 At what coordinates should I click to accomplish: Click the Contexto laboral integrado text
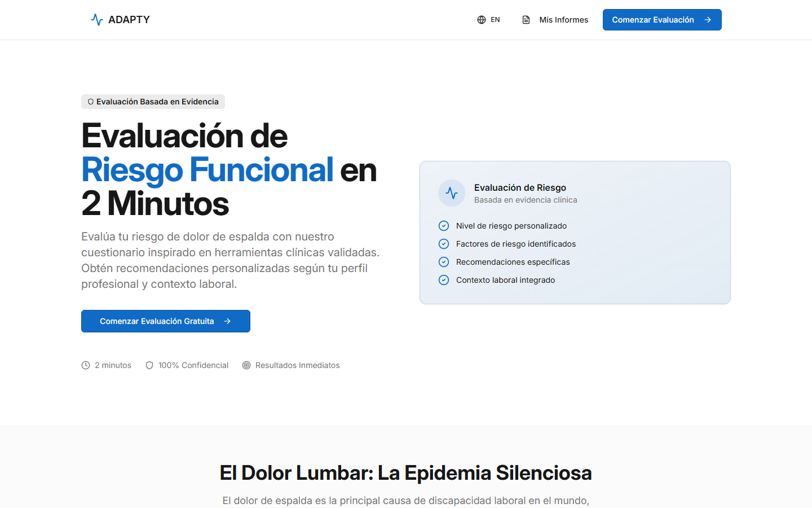tap(505, 280)
